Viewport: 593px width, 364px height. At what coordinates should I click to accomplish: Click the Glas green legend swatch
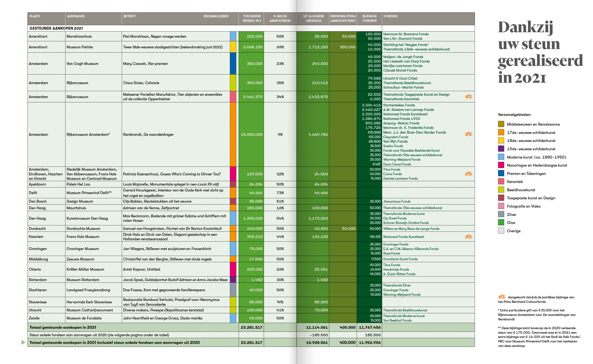tap(501, 223)
